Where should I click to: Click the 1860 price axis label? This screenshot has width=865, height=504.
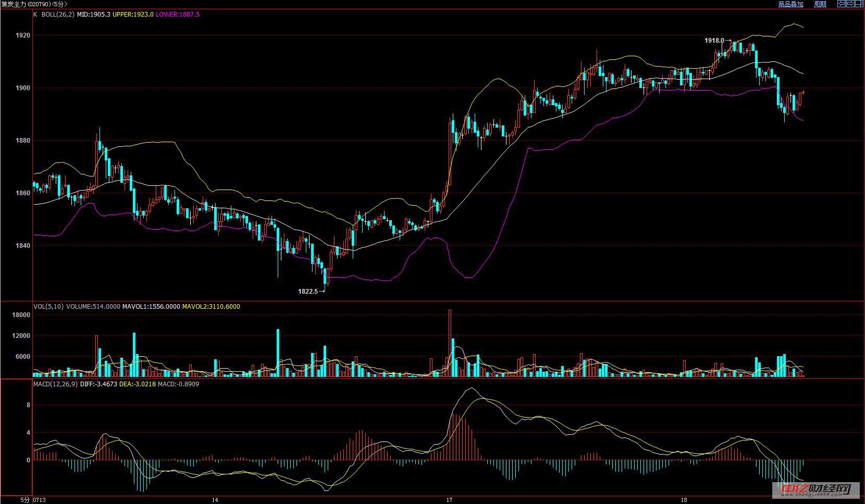(23, 193)
